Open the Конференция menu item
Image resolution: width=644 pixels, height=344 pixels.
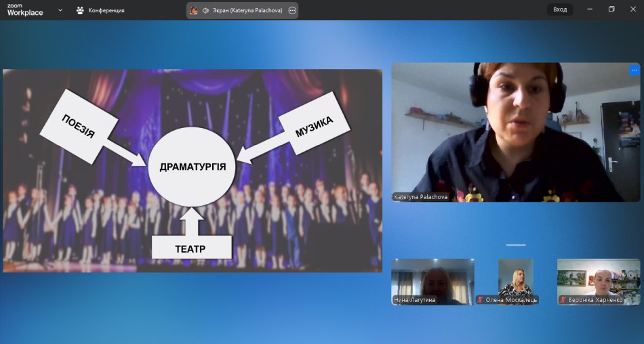[x=106, y=10]
